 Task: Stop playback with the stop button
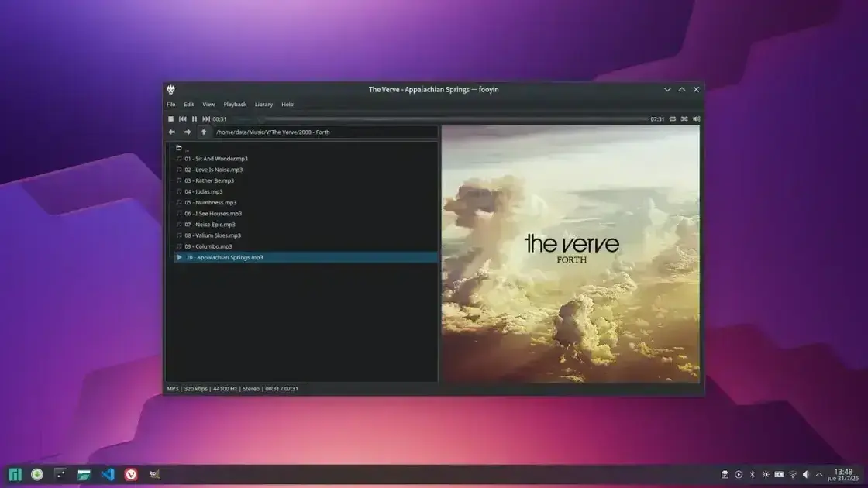click(170, 119)
